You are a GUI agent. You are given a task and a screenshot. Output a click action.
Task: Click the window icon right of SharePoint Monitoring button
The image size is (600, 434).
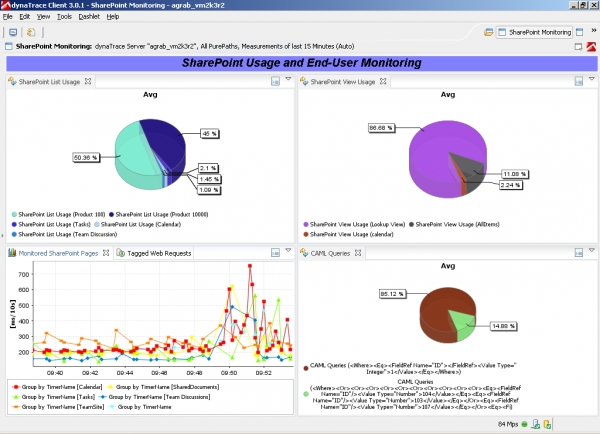point(580,32)
